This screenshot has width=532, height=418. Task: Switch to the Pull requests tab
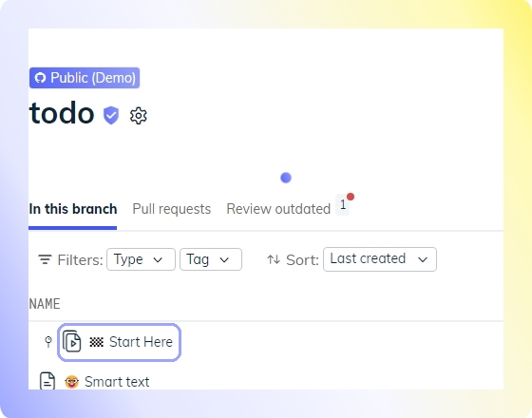(x=172, y=209)
